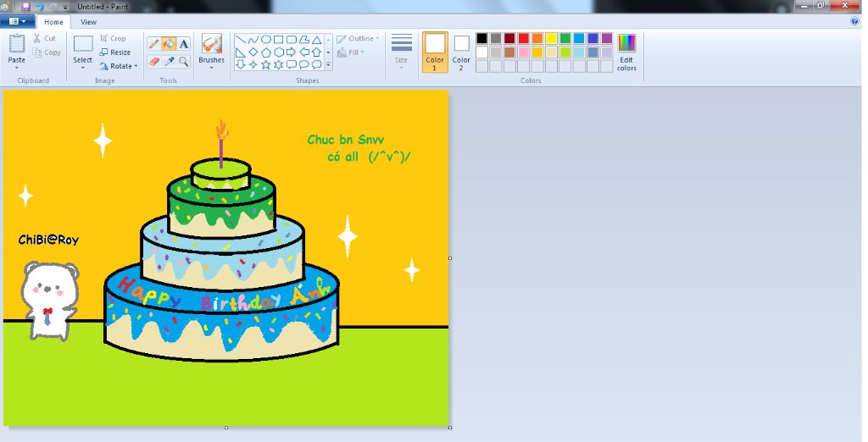Pick the black color swatch
Viewport: 868px width, 442px height.
pos(482,38)
